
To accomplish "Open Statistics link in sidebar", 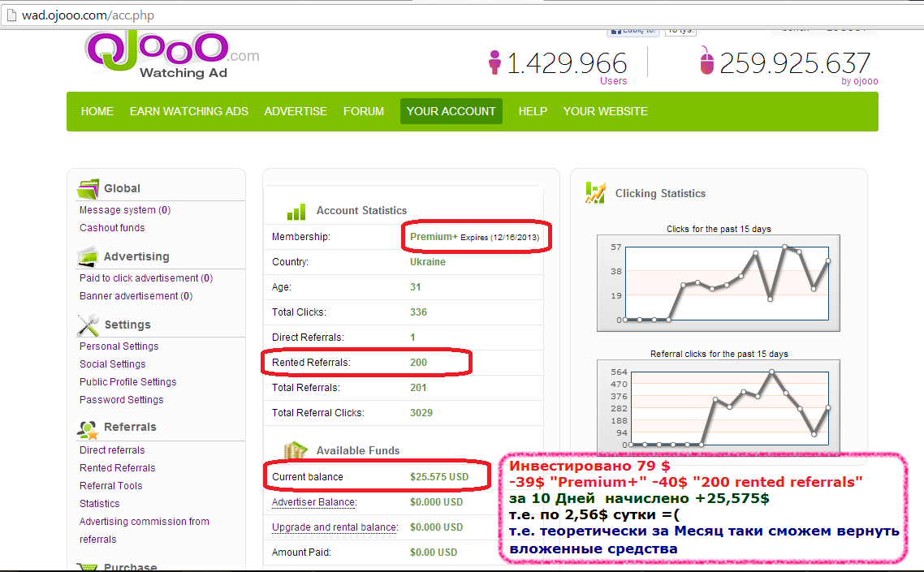I will coord(100,504).
